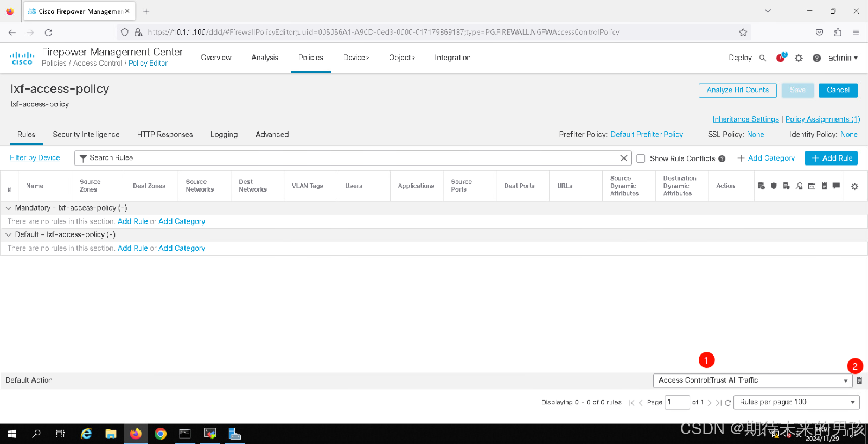Go to the first page of rules
This screenshot has width=868, height=444.
(x=631, y=403)
